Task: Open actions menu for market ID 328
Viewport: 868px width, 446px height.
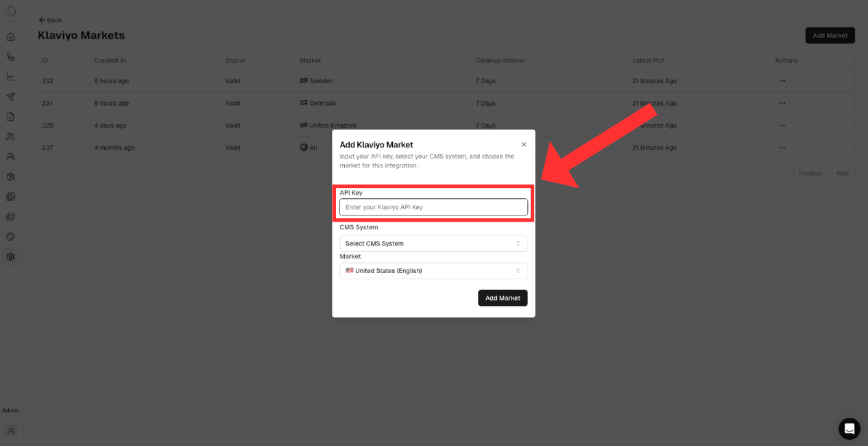Action: coord(782,126)
